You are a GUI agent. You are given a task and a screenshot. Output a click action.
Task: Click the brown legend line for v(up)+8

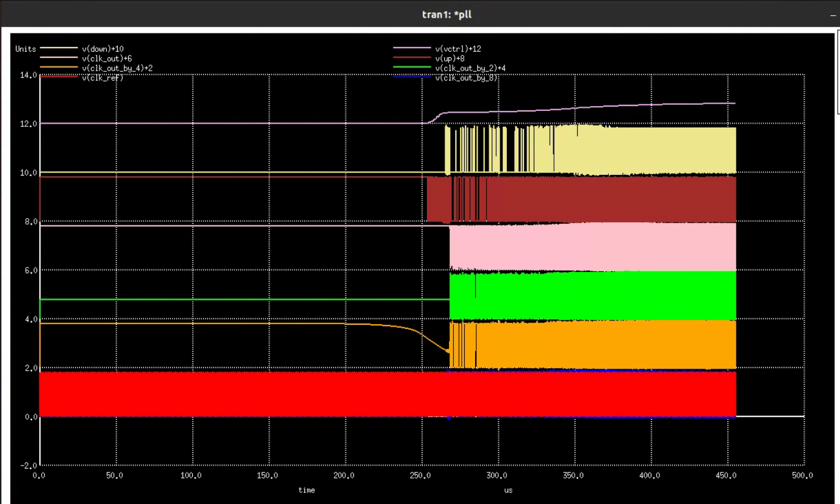tap(412, 57)
